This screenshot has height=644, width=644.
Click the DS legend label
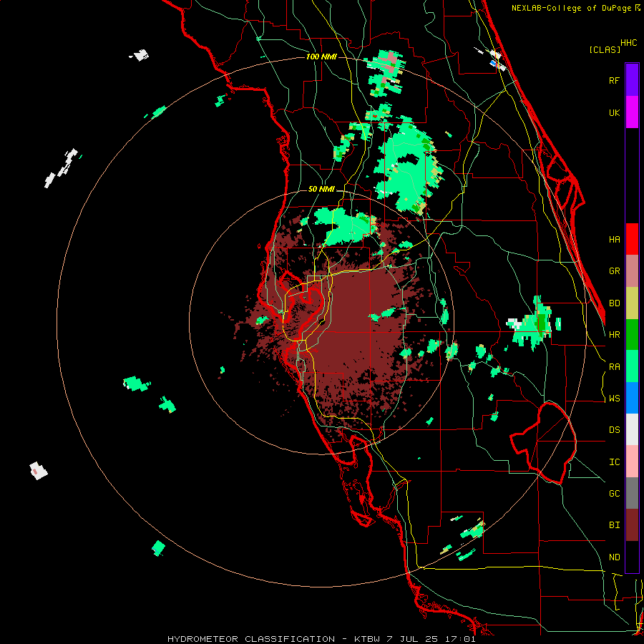(614, 430)
